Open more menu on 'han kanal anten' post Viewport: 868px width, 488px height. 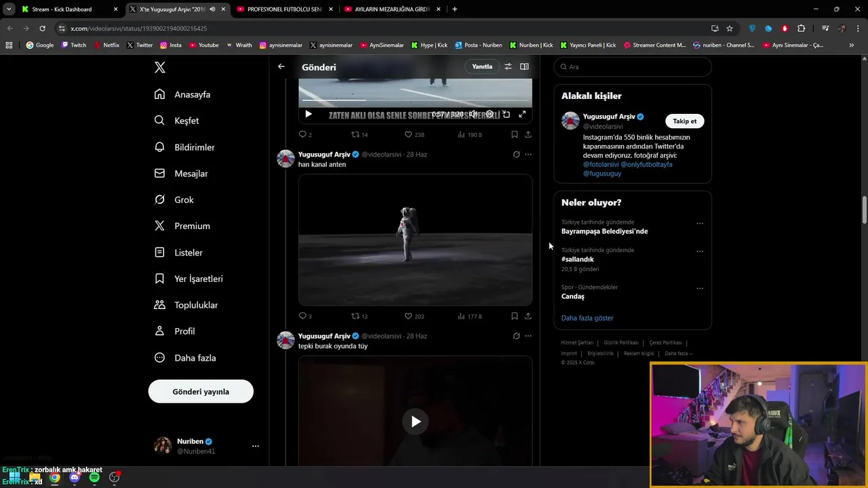pos(528,155)
